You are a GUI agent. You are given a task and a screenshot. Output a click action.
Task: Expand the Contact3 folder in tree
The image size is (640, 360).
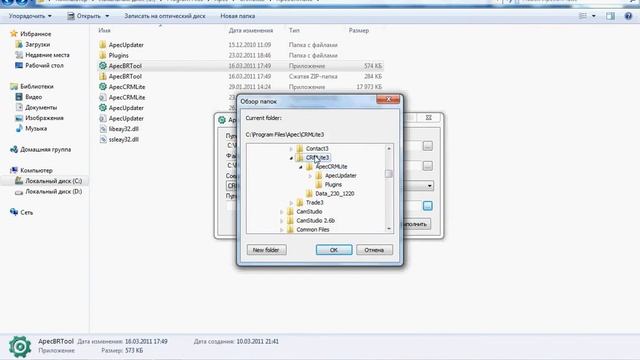291,149
